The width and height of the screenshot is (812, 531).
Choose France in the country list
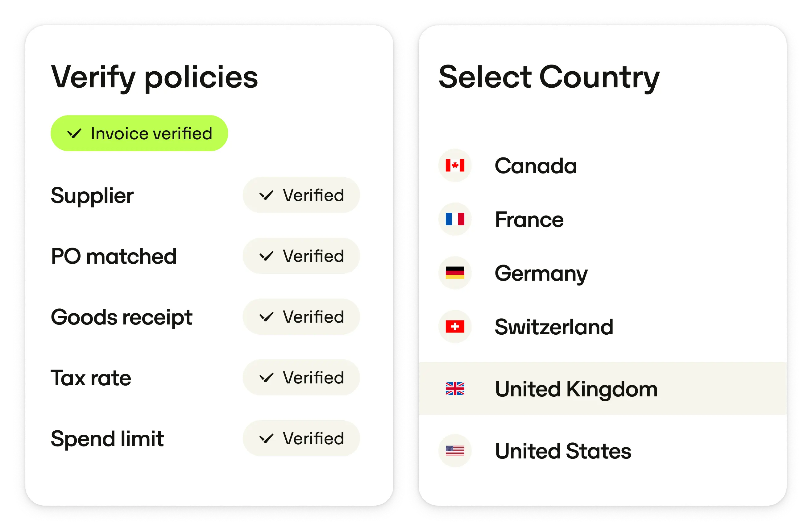click(529, 220)
